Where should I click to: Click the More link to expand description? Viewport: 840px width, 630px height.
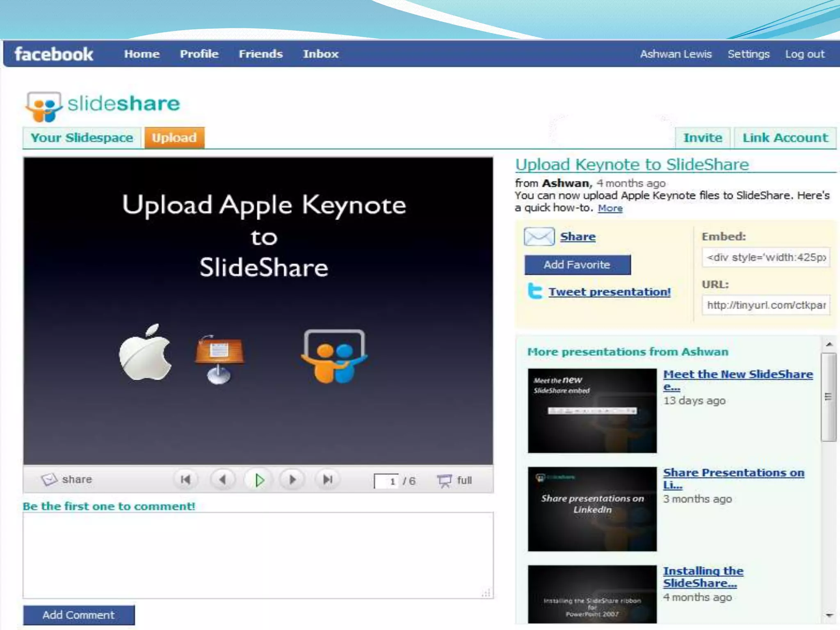610,208
